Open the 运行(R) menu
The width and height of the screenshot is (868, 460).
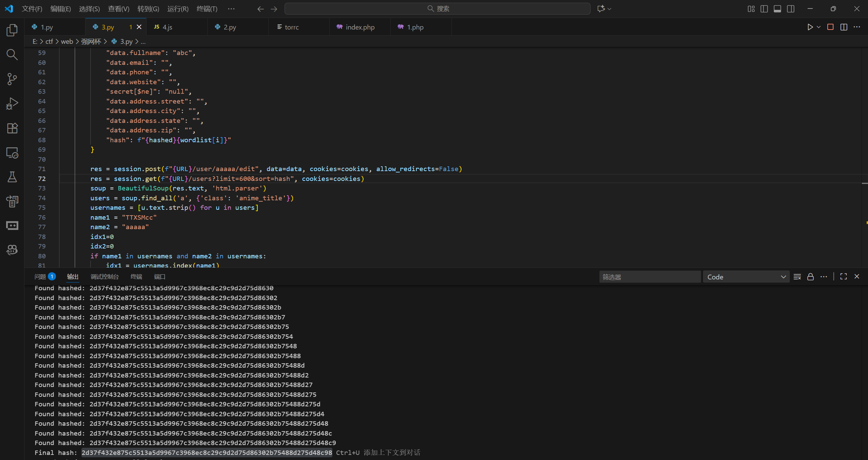(x=178, y=9)
